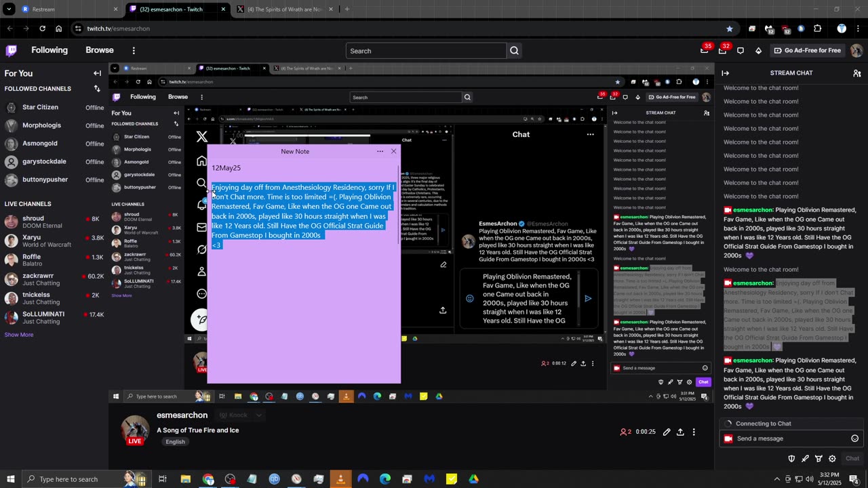This screenshot has height=488, width=868.
Task: Open Task View on the taskbar
Action: click(x=163, y=479)
